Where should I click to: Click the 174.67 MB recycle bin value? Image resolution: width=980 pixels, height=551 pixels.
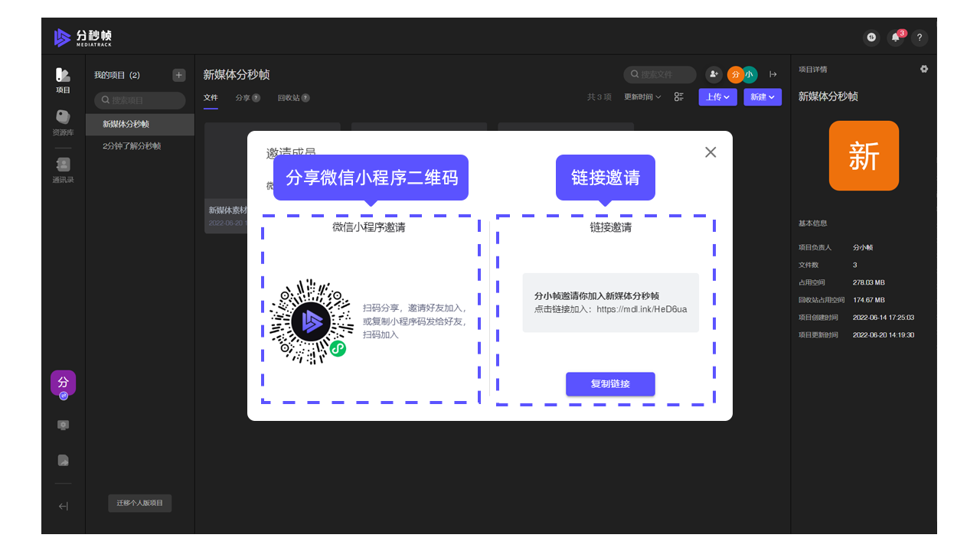[x=869, y=300]
